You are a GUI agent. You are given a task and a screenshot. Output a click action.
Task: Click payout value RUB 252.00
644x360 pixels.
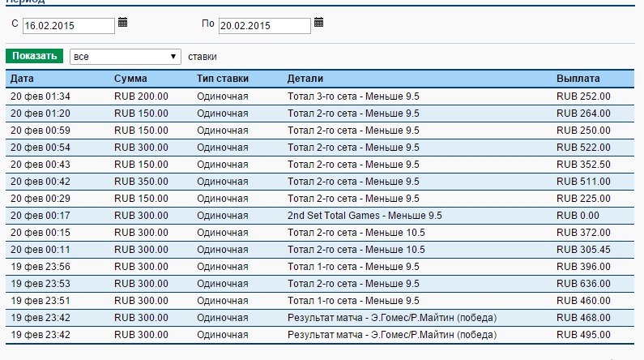583,96
